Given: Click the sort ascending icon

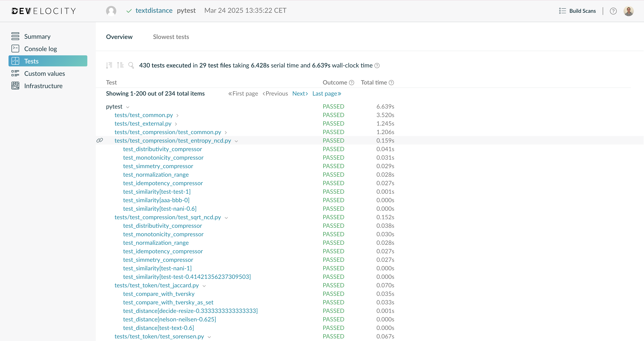Looking at the screenshot, I should click(120, 65).
